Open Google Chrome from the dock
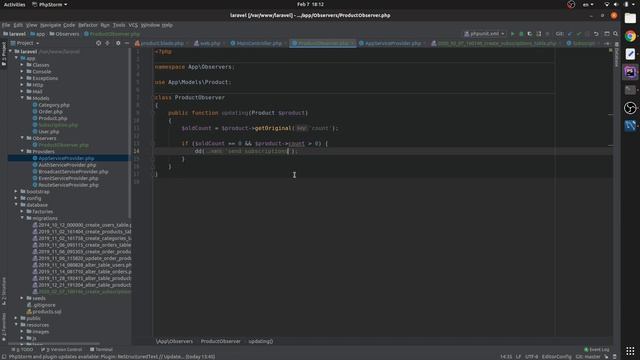Screen dimensions: 640x360 (x=630, y=36)
